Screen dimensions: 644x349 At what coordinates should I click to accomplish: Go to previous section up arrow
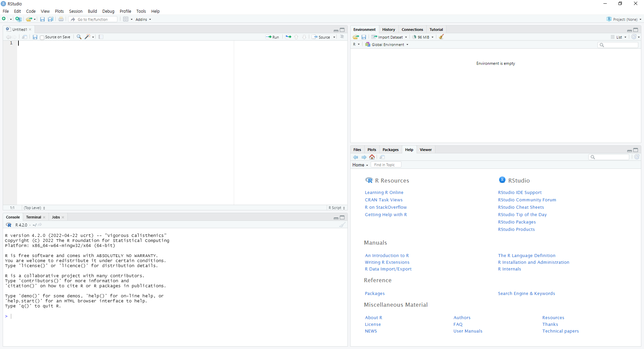coord(296,37)
